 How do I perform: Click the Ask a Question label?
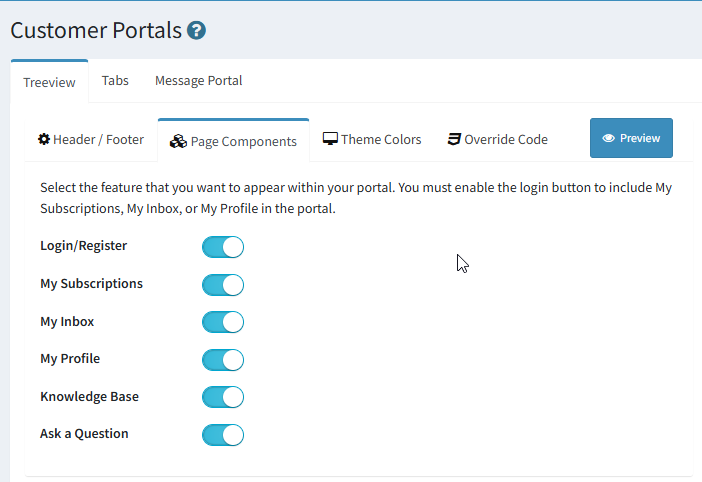click(x=84, y=434)
